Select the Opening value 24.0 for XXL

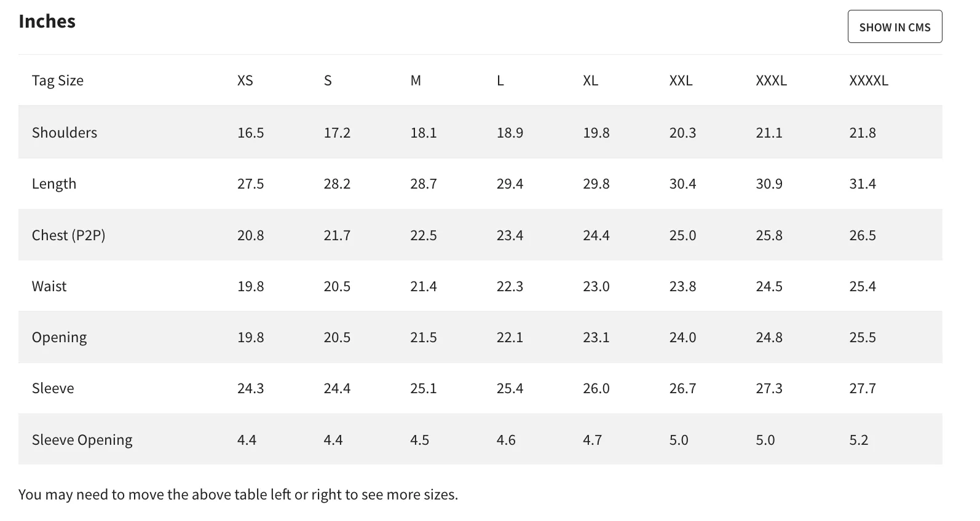682,337
